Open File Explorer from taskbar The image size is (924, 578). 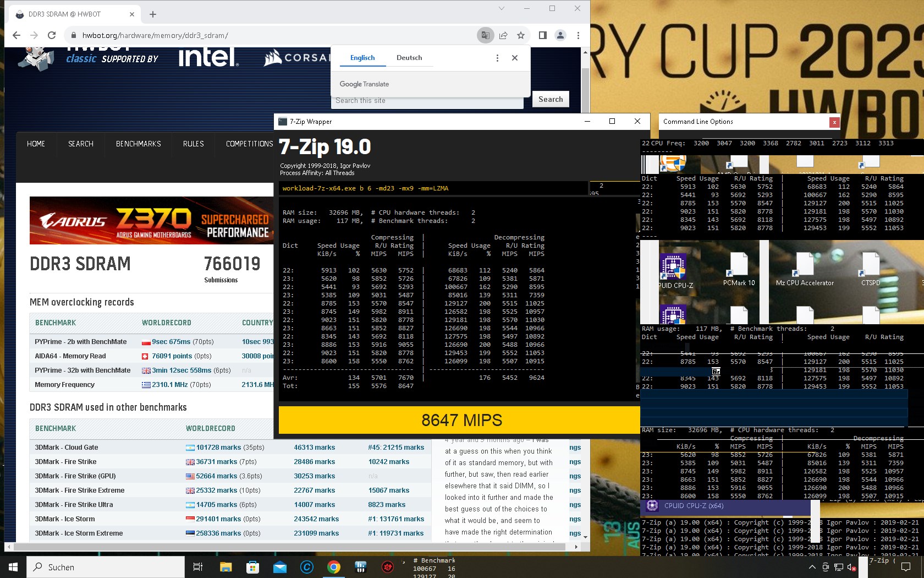tap(226, 567)
